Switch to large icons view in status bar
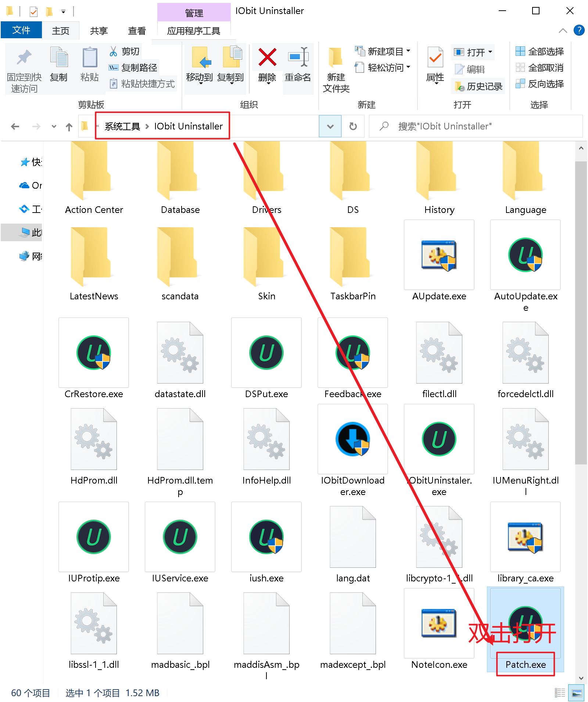Screen dimensions: 588x702 tap(576, 693)
